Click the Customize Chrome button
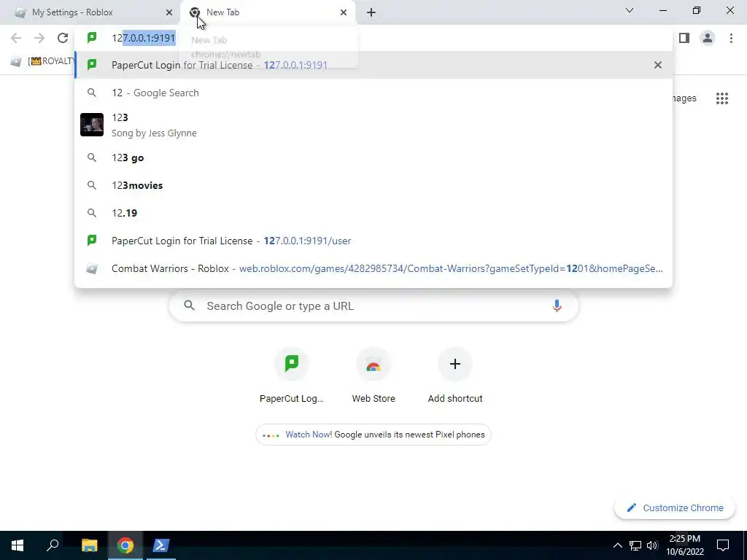Image resolution: width=747 pixels, height=560 pixels. click(675, 507)
